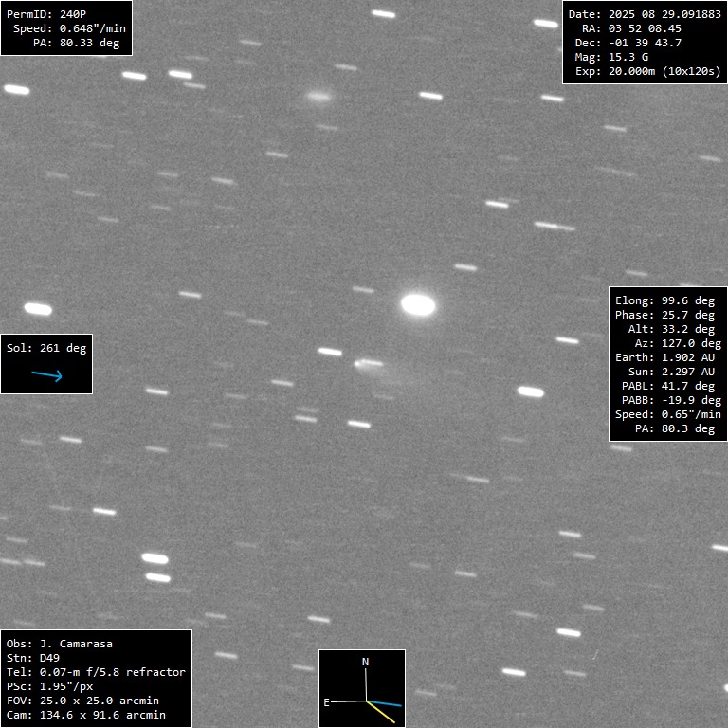Select the Date 2025 08 29.091883 line

(x=644, y=14)
